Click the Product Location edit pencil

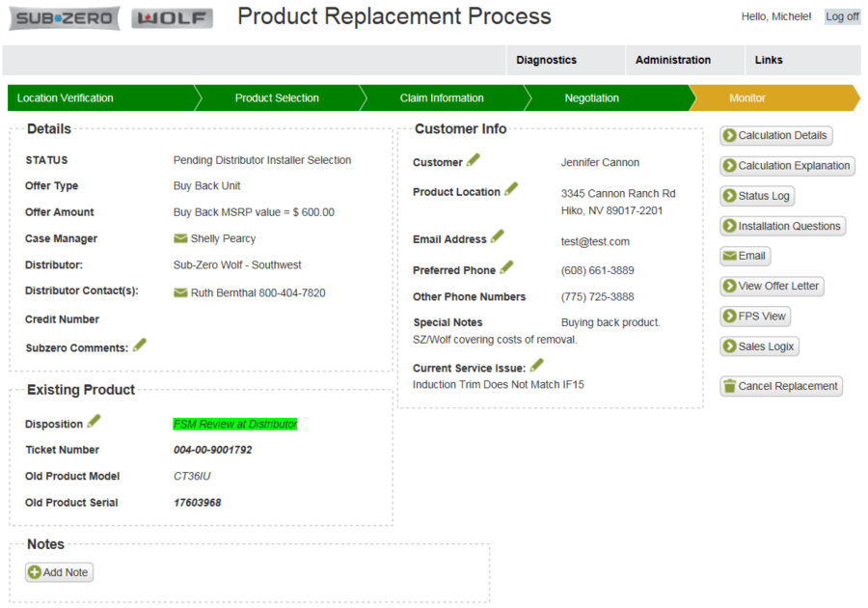pos(511,189)
